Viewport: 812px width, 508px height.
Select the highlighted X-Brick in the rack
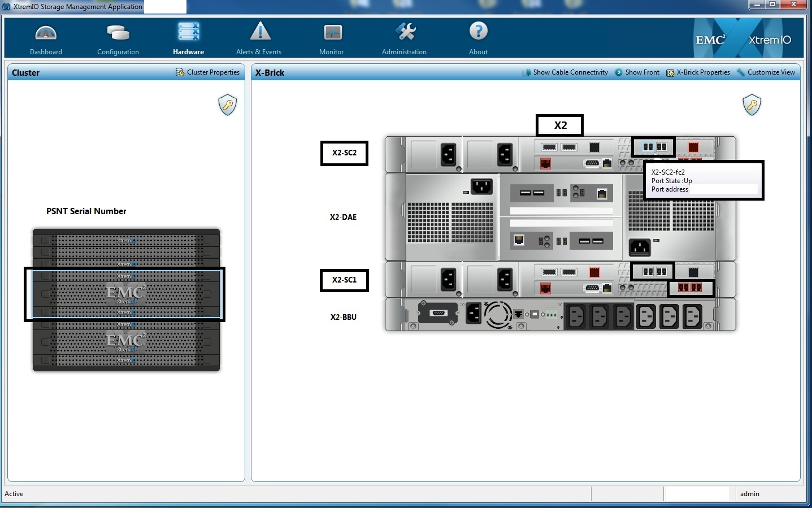point(125,294)
